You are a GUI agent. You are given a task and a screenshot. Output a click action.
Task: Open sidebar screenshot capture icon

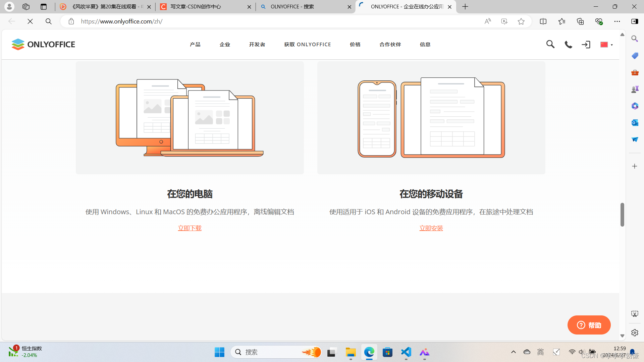pyautogui.click(x=635, y=314)
